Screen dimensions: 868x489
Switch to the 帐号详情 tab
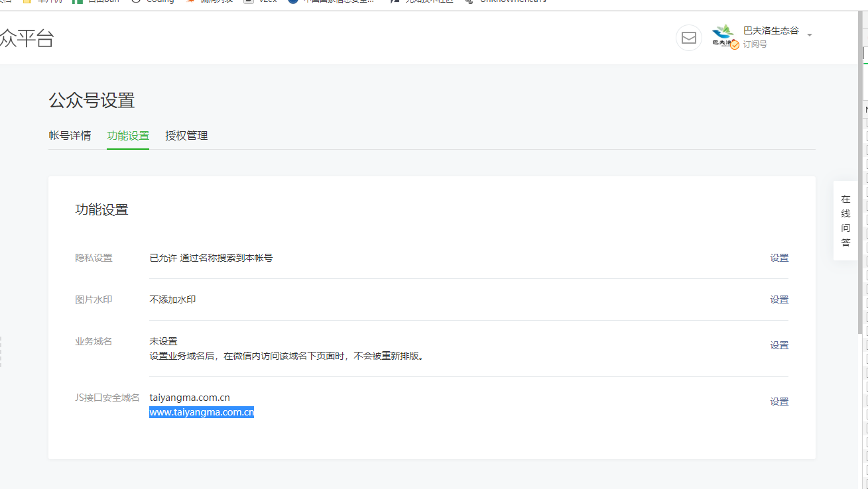point(70,136)
